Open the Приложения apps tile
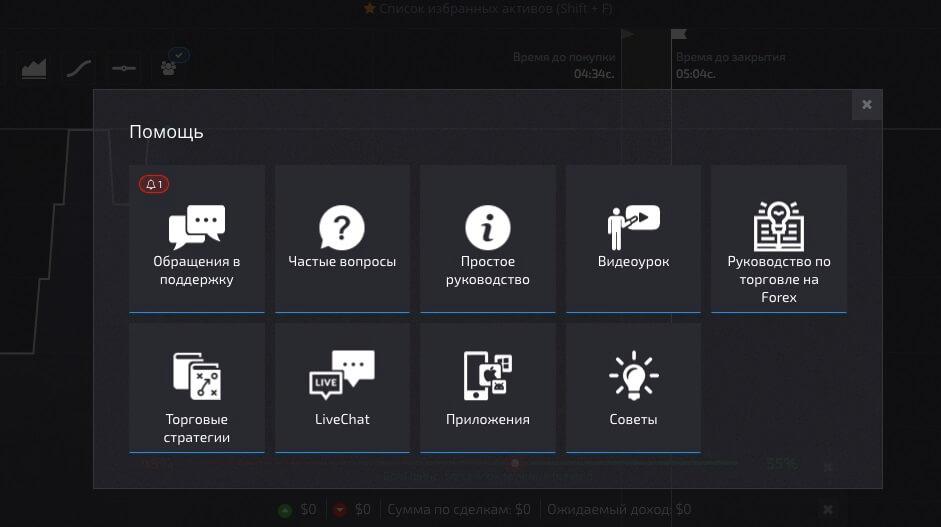Screen dimensions: 941x527 click(x=487, y=400)
